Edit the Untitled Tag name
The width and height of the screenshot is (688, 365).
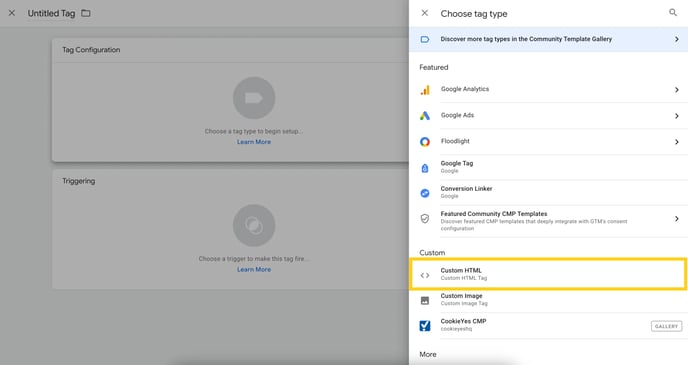pyautogui.click(x=51, y=14)
